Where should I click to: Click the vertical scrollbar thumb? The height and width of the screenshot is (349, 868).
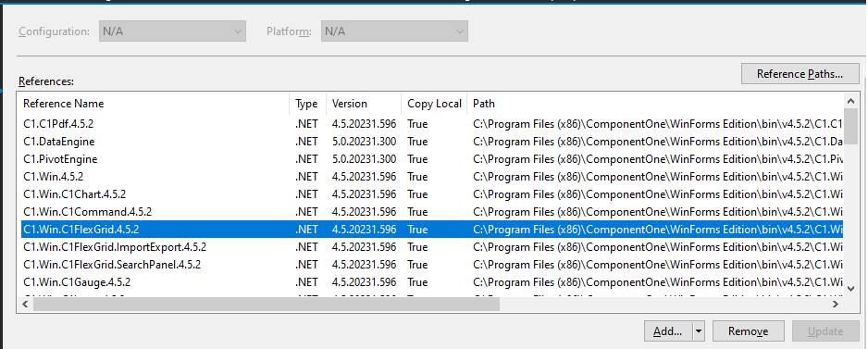(x=851, y=125)
